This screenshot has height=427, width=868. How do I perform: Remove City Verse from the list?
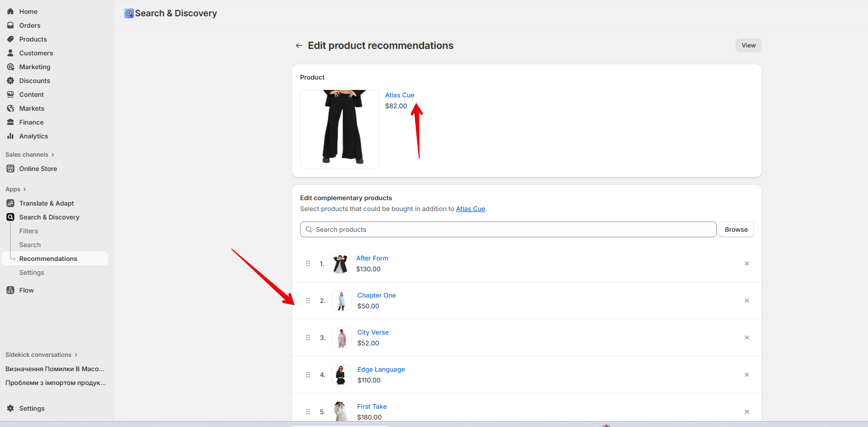tap(747, 338)
